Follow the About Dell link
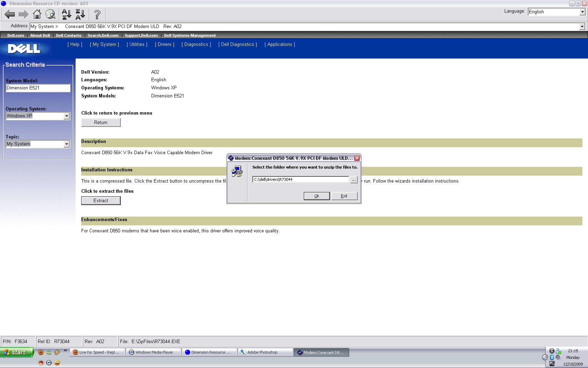This screenshot has width=588, height=368. point(40,35)
